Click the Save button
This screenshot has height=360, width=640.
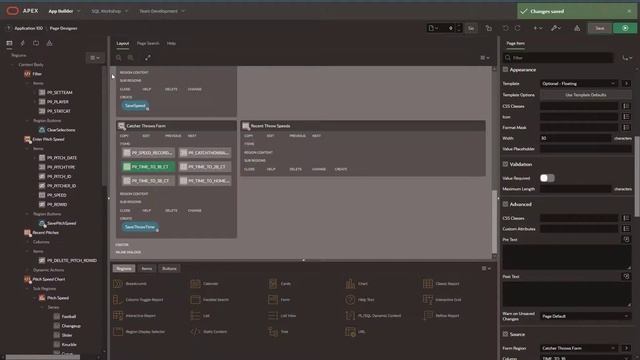600,28
